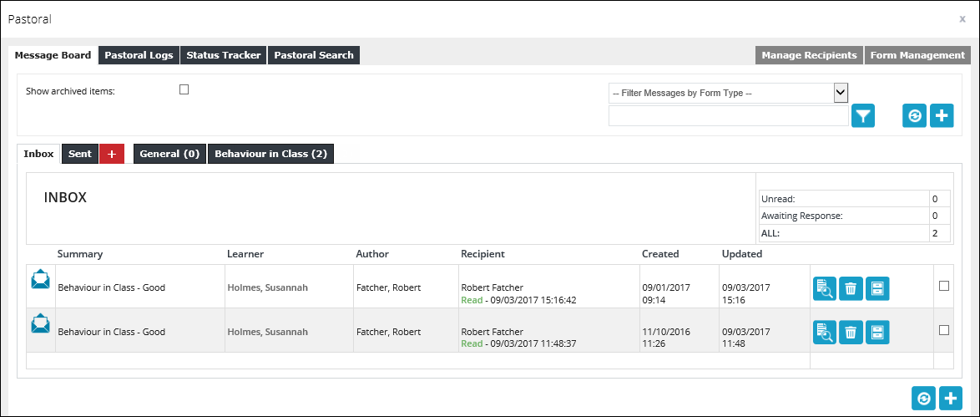Delete the first inbox message with trash icon
Viewport: 980px width, 417px height.
point(851,287)
